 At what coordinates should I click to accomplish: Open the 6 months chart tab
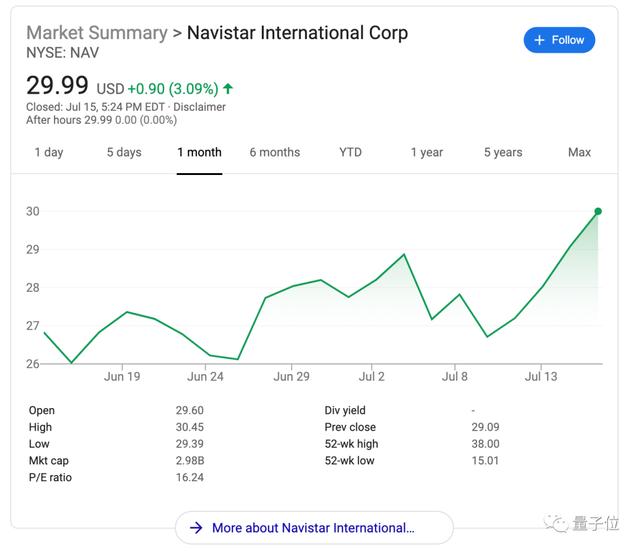[275, 152]
